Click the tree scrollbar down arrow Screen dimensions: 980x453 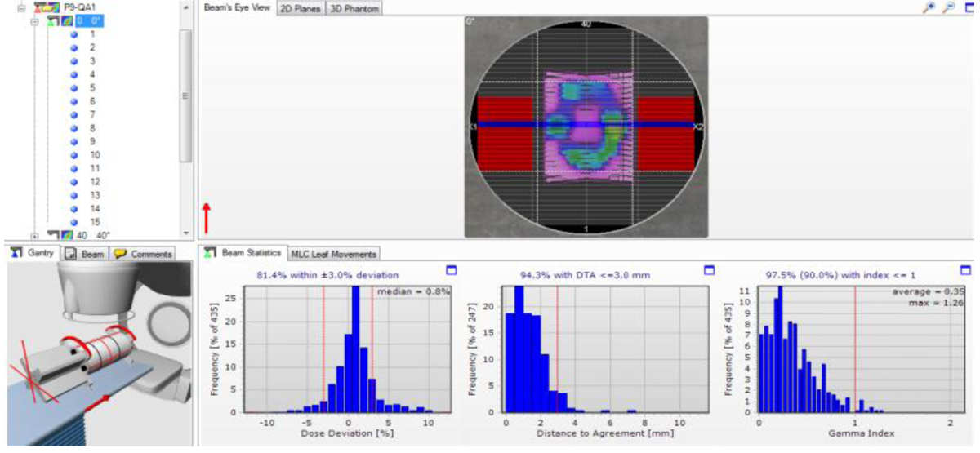pos(185,233)
